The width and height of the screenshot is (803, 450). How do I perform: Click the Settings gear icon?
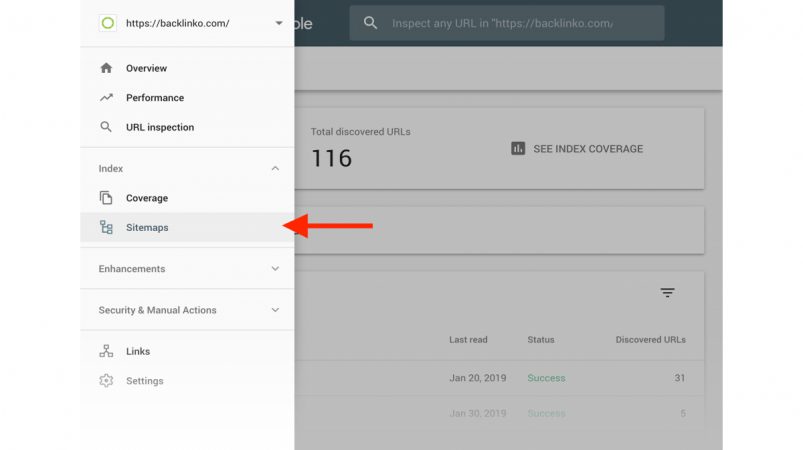click(x=106, y=380)
